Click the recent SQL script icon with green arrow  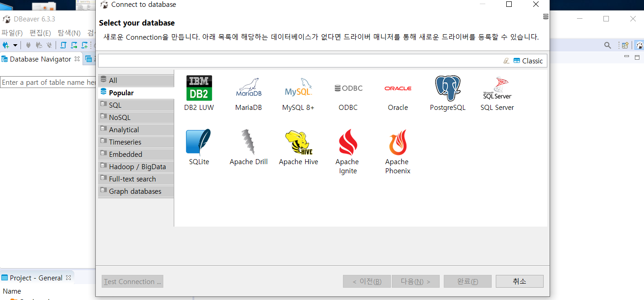click(74, 45)
